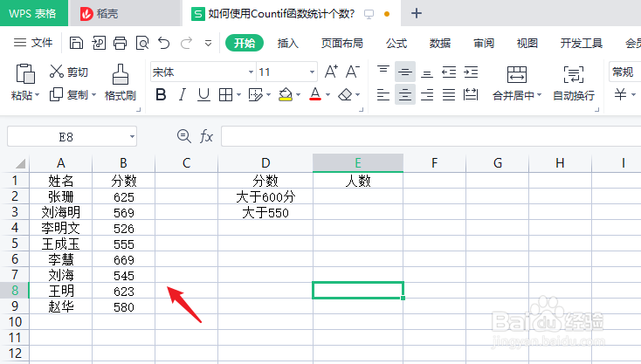The height and width of the screenshot is (364, 641).
Task: Increase font size with A+
Action: pyautogui.click(x=331, y=72)
